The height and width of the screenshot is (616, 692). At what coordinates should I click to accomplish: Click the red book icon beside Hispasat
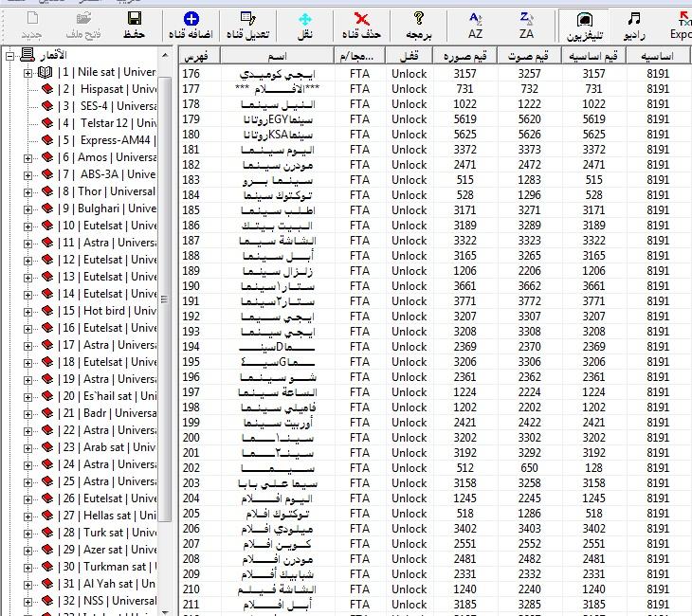(x=47, y=89)
